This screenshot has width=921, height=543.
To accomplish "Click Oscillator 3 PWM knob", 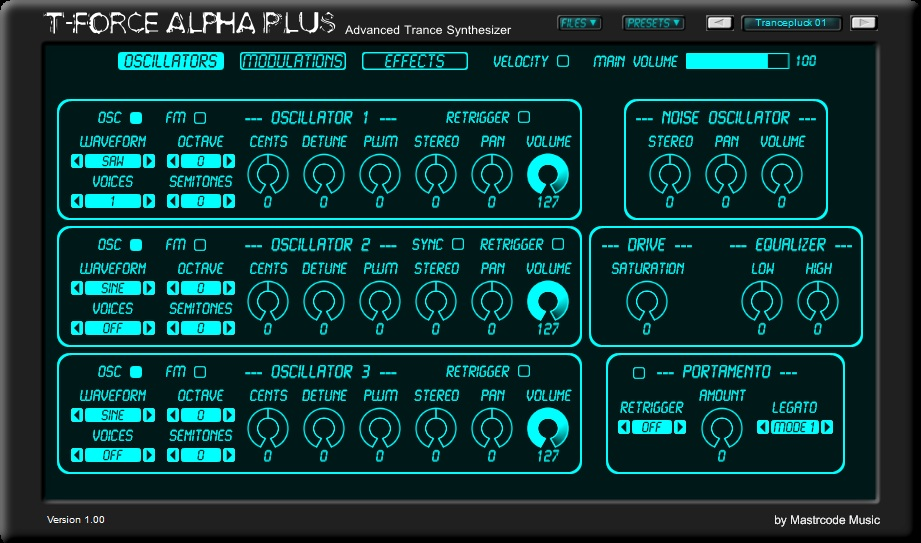I will 379,428.
